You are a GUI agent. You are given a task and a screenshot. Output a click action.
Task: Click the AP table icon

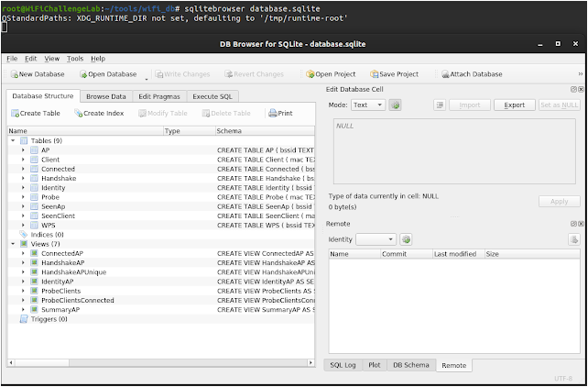pos(34,150)
